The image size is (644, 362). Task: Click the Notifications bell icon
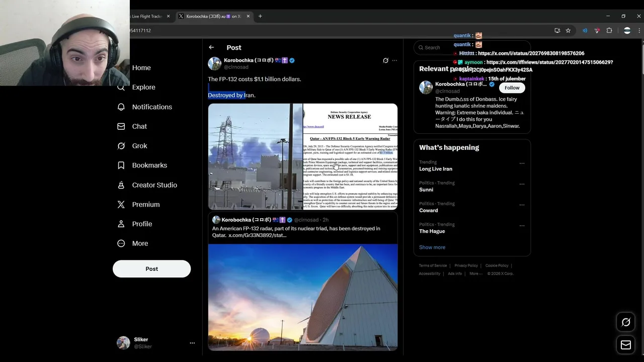pyautogui.click(x=121, y=107)
